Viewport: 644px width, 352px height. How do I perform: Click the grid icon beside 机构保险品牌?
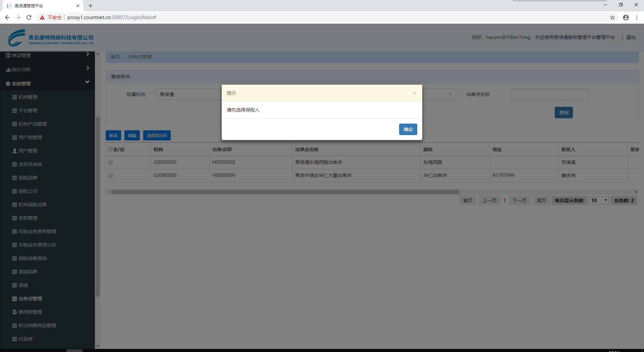[14, 205]
